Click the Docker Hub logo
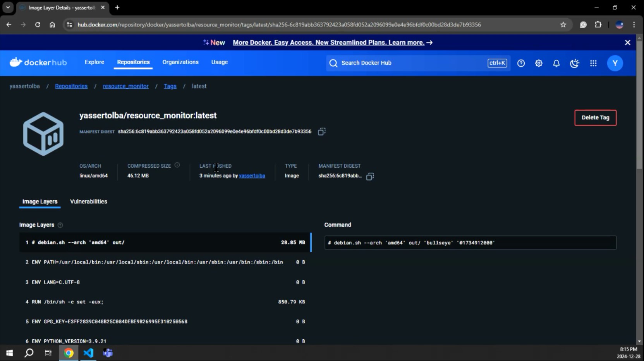Screen dimensions: 644x361 38,62
